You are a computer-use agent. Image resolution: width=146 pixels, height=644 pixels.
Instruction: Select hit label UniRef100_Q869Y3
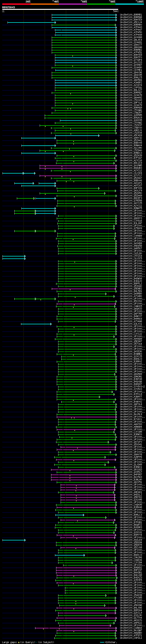click(x=131, y=218)
